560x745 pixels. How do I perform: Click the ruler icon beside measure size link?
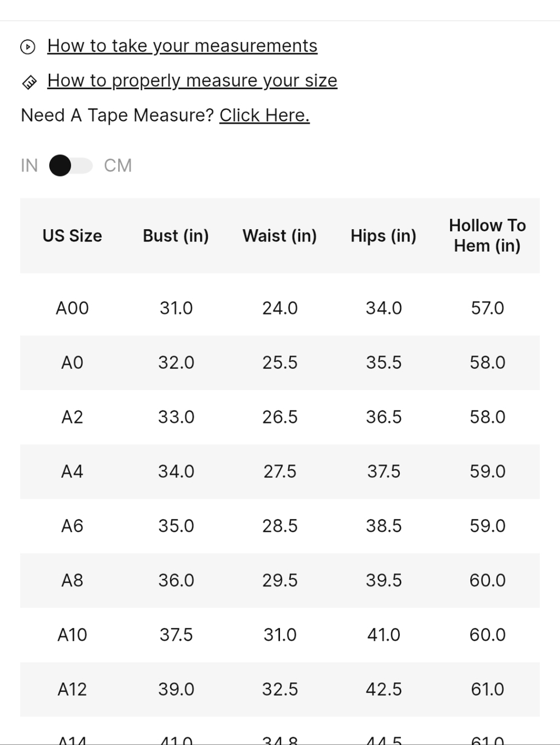click(29, 82)
